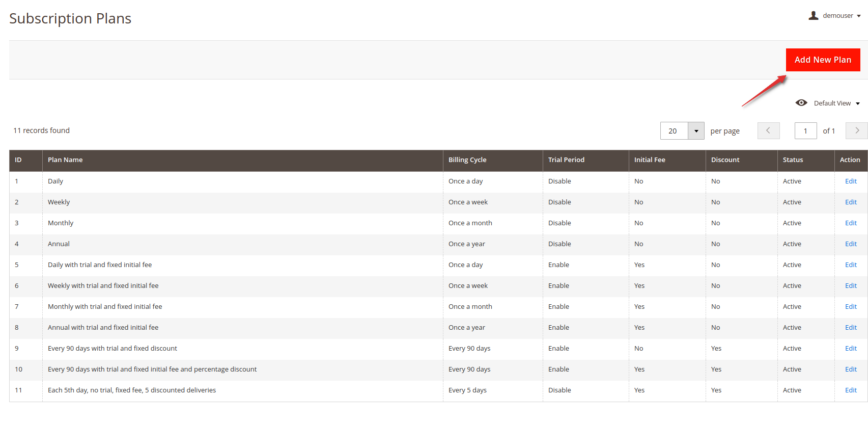This screenshot has height=422, width=868.
Task: Click 'Disable' trial period in row 11
Action: click(559, 390)
